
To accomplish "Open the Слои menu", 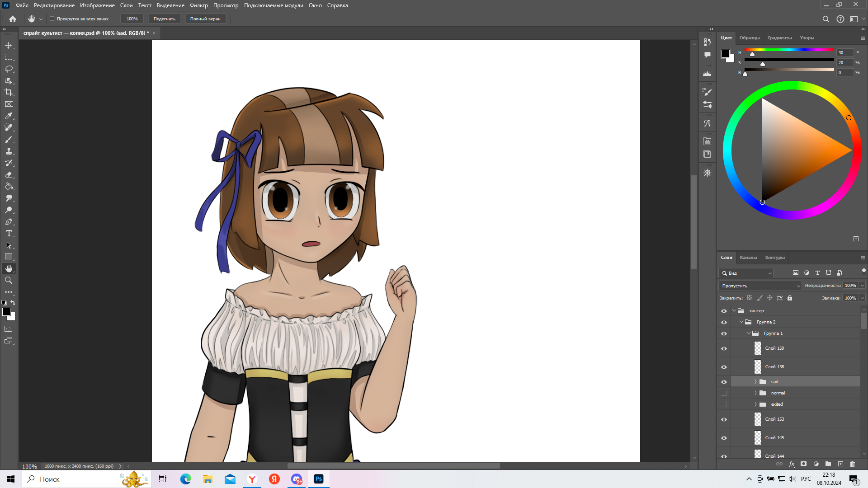I will pos(126,5).
